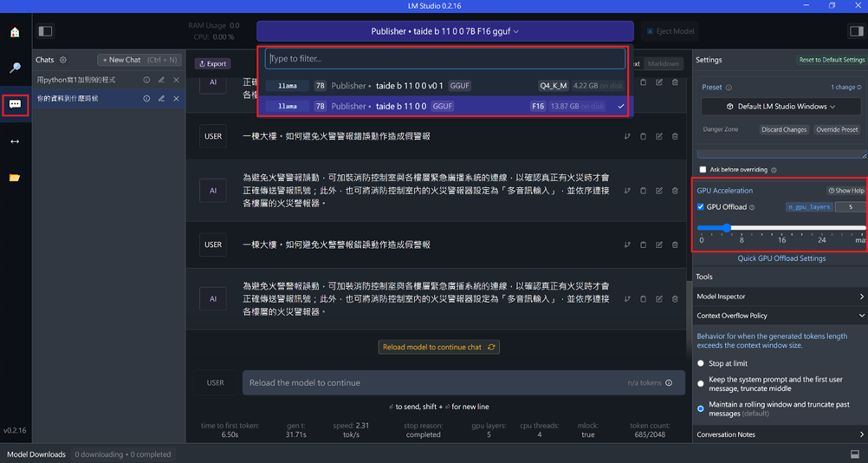Switch message rendering to Markdown
Screen dimensions: 868x463
(664, 63)
